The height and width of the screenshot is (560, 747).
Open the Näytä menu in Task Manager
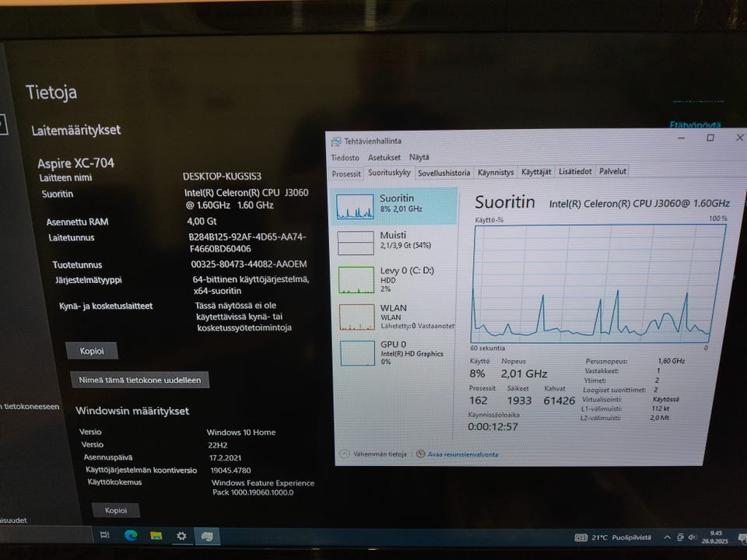(x=419, y=157)
